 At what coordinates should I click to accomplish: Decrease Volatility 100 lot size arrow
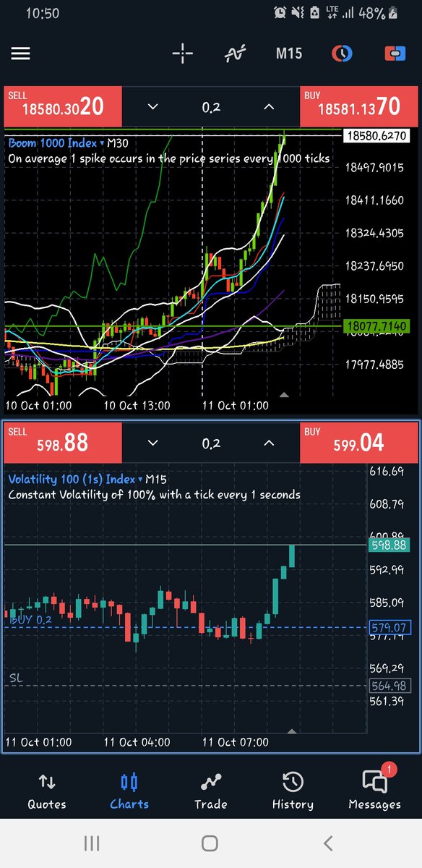click(152, 443)
